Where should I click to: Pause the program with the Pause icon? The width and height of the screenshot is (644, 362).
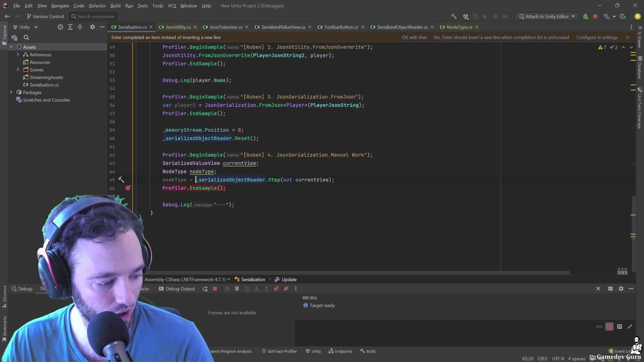pos(237,289)
